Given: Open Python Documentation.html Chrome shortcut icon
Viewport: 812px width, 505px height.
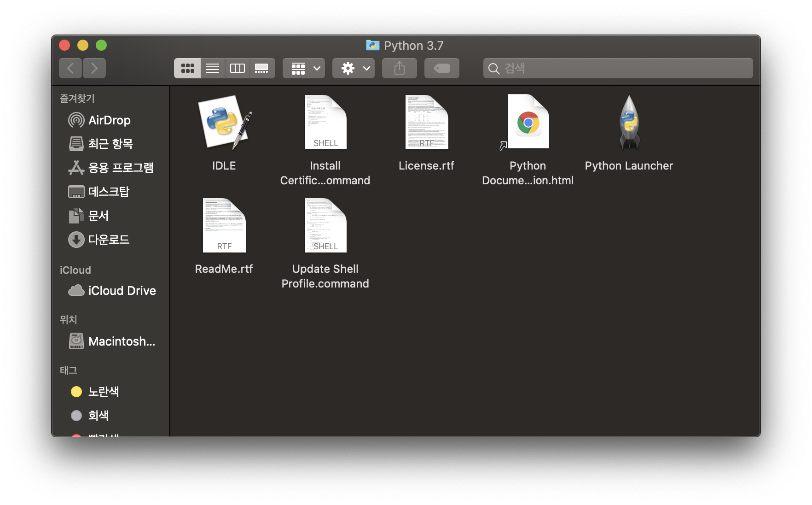Looking at the screenshot, I should point(528,122).
